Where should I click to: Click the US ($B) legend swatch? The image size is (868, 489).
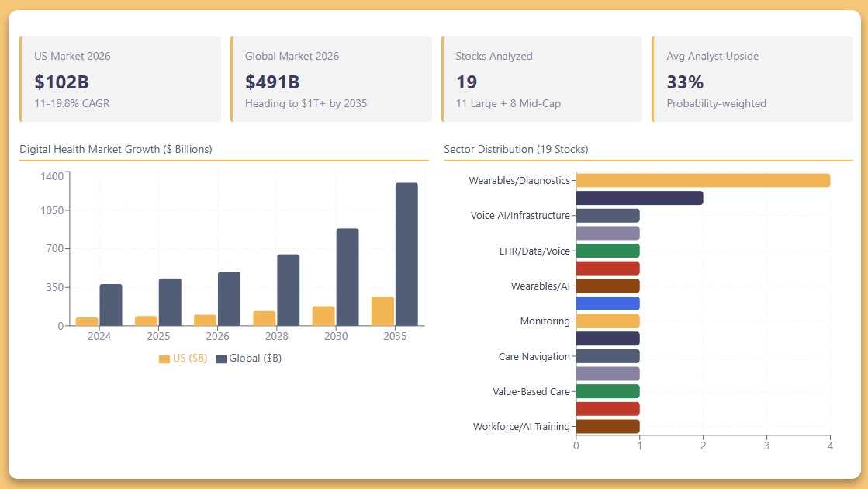click(164, 359)
